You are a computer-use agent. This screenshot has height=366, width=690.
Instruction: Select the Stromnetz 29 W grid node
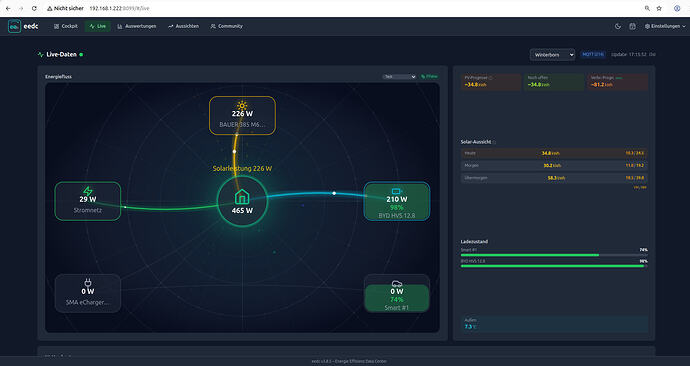pos(88,201)
